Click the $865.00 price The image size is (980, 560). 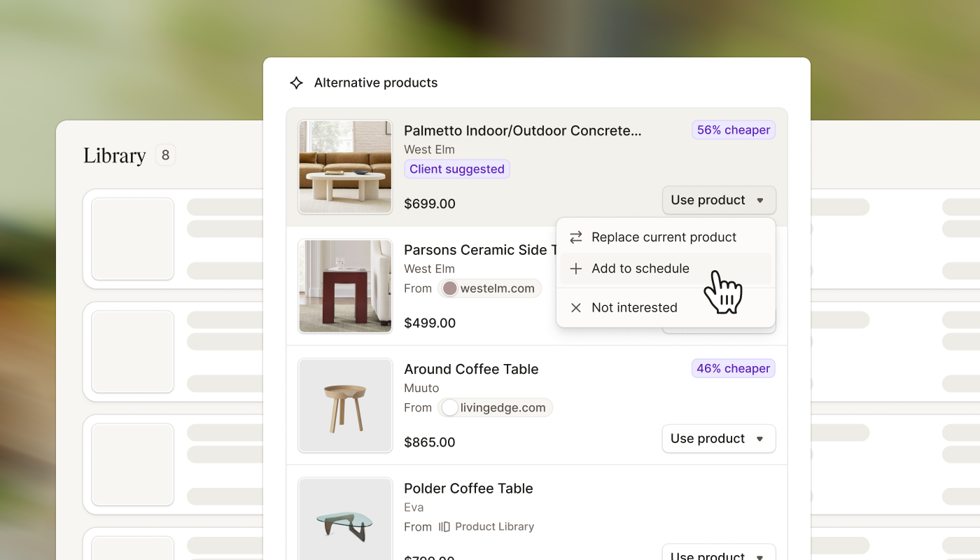tap(430, 442)
